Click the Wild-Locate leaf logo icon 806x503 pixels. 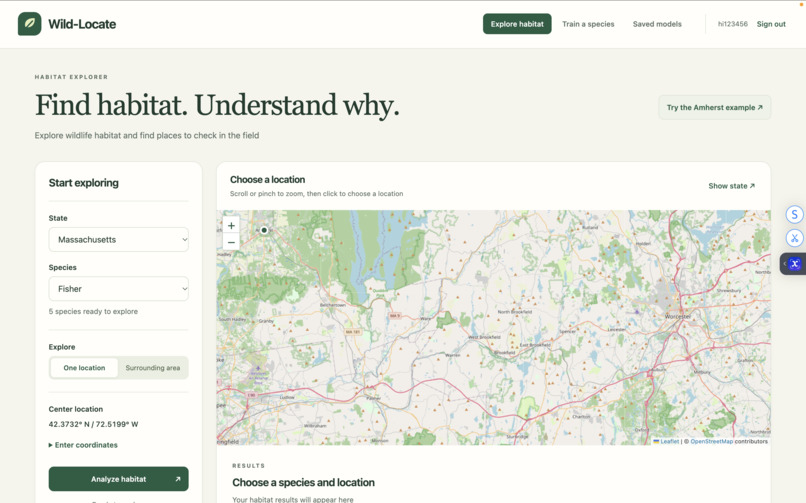[x=29, y=24]
